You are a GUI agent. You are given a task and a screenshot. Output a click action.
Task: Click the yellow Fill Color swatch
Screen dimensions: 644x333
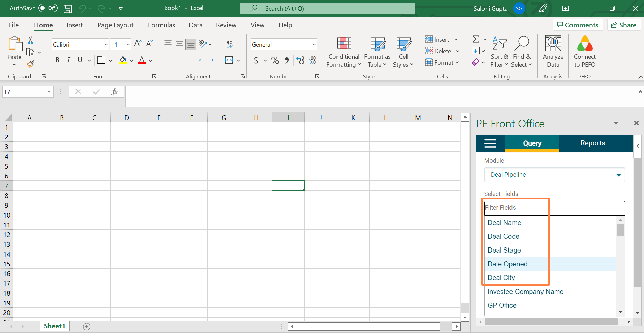tap(123, 60)
